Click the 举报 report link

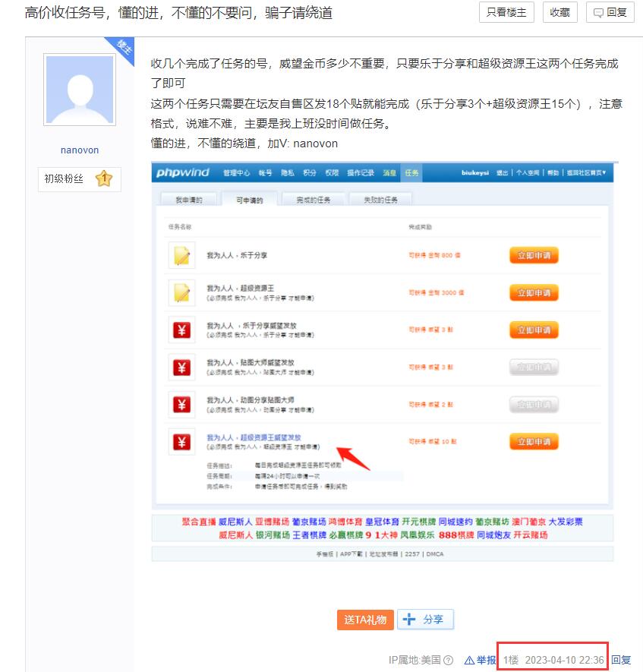click(480, 660)
